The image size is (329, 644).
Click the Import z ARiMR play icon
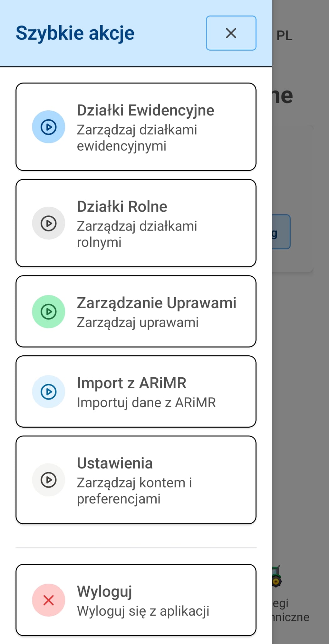[48, 391]
